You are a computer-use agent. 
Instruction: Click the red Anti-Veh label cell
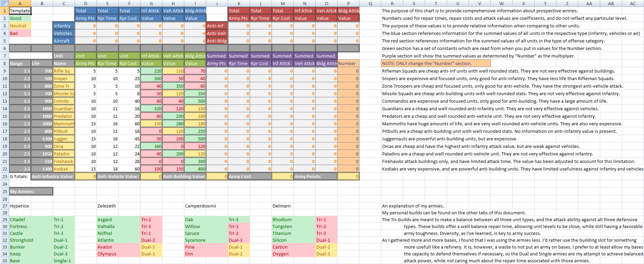coord(217,33)
